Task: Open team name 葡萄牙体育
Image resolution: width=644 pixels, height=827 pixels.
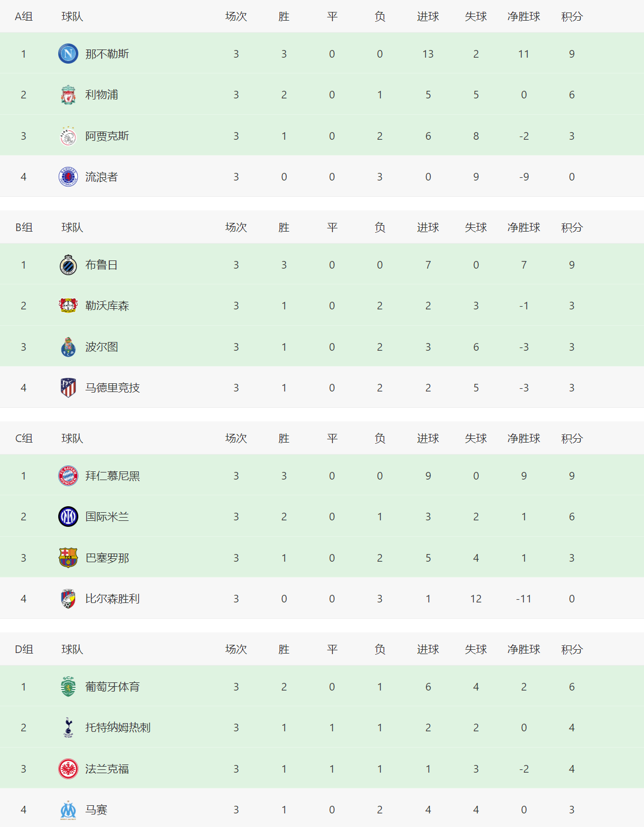Action: point(113,687)
